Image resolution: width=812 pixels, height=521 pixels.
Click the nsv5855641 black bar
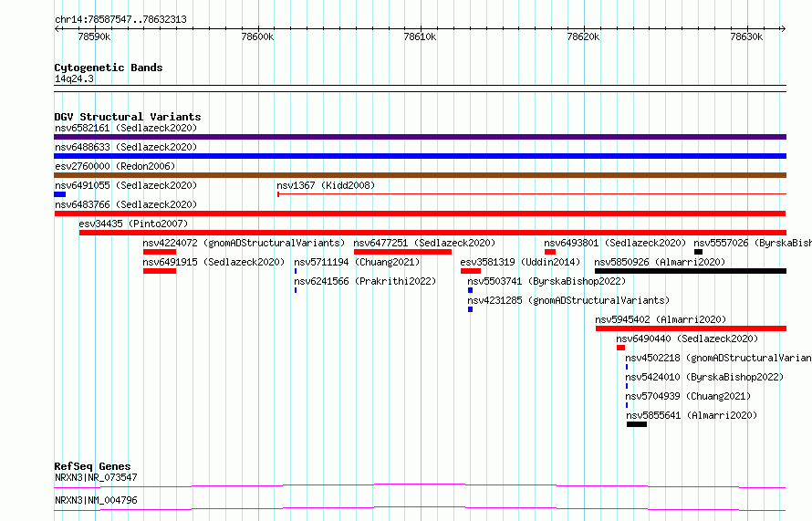point(637,424)
